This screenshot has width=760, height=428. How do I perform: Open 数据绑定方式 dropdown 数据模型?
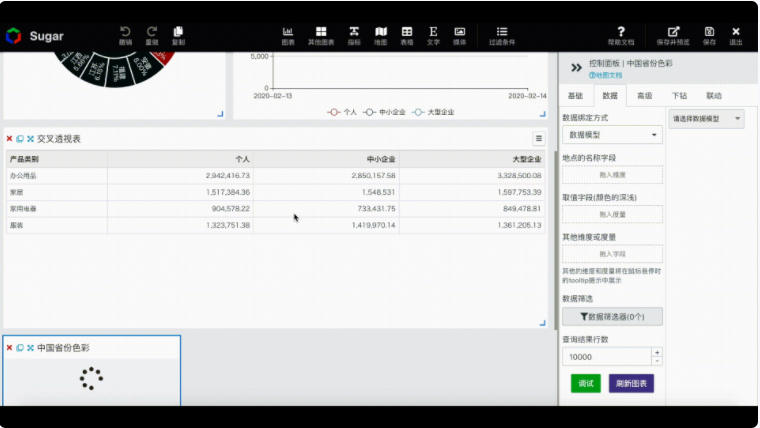pyautogui.click(x=612, y=135)
